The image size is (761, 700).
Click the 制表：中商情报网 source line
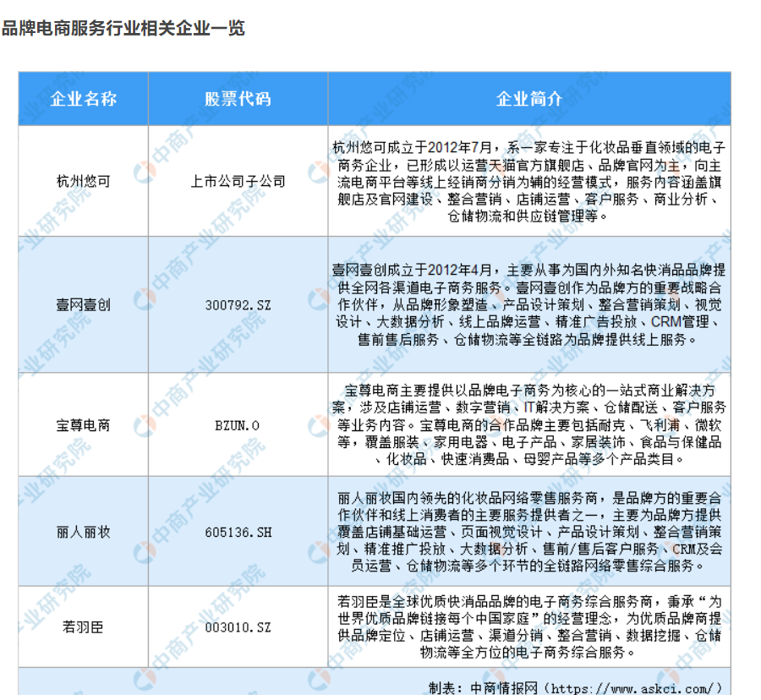[575, 688]
